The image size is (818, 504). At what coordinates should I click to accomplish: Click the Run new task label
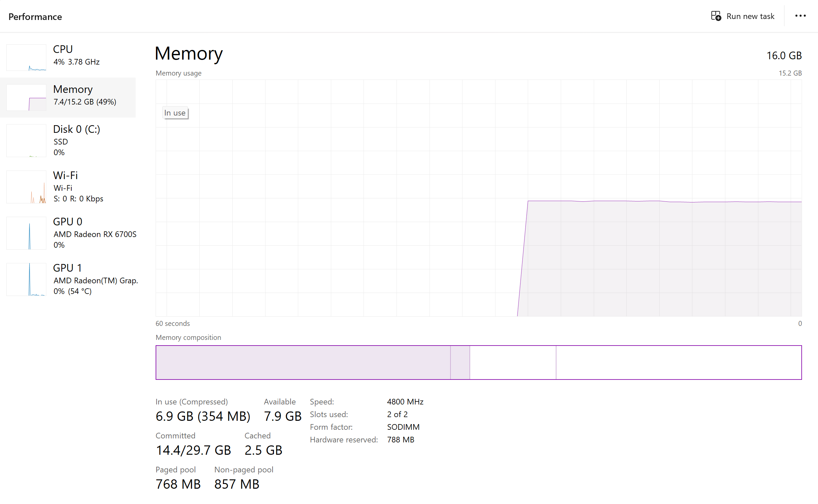pyautogui.click(x=750, y=16)
